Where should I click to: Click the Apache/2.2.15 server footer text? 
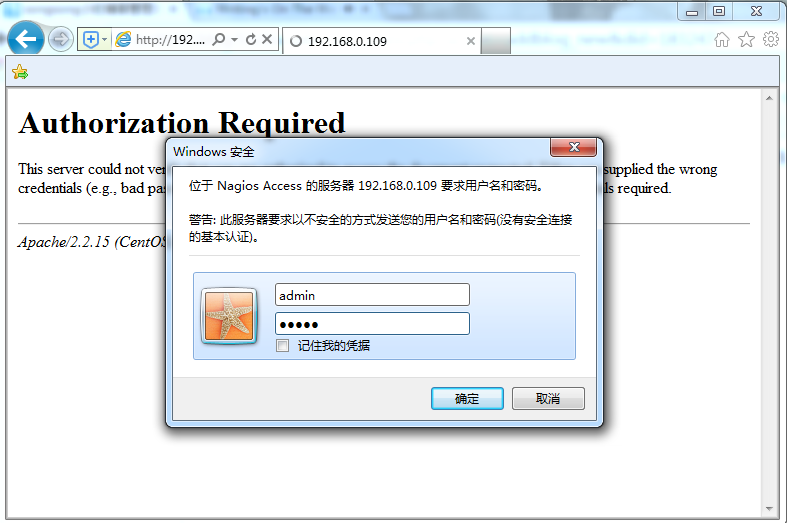click(92, 242)
